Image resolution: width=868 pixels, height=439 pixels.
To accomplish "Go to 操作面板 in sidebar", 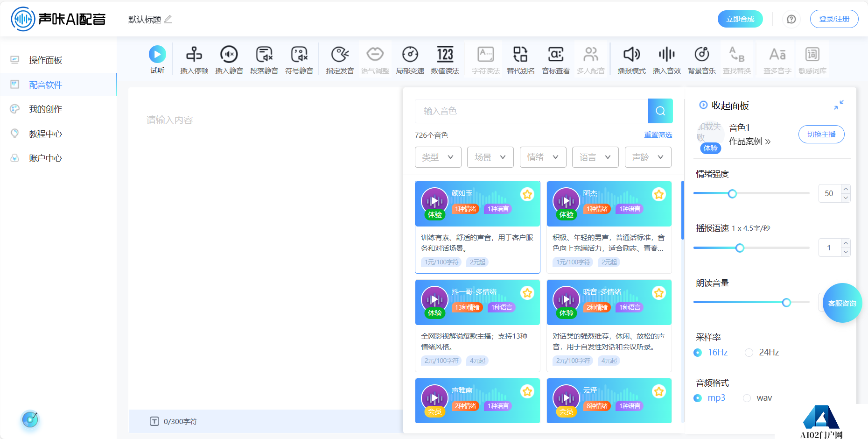I will (58, 60).
